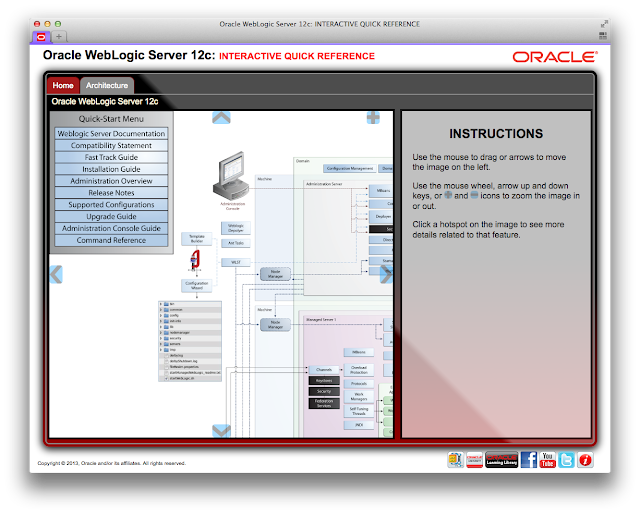Screen dimensions: 640x514
Task: Expand the security folder in the directory tree
Action: [x=161, y=338]
